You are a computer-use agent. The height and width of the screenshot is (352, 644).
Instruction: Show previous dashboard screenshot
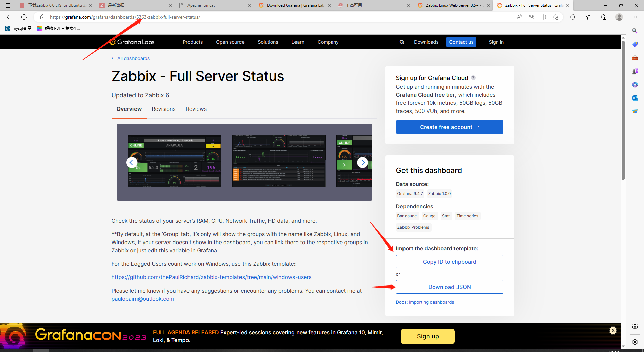tap(132, 163)
